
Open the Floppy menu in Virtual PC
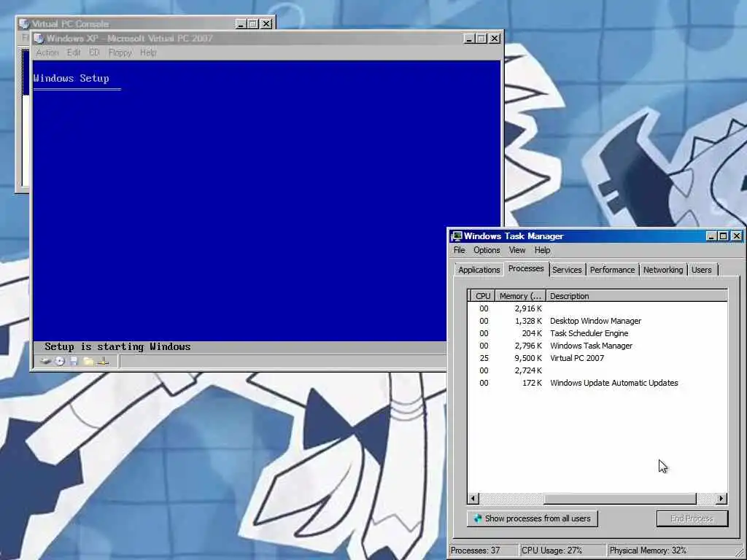click(x=120, y=52)
